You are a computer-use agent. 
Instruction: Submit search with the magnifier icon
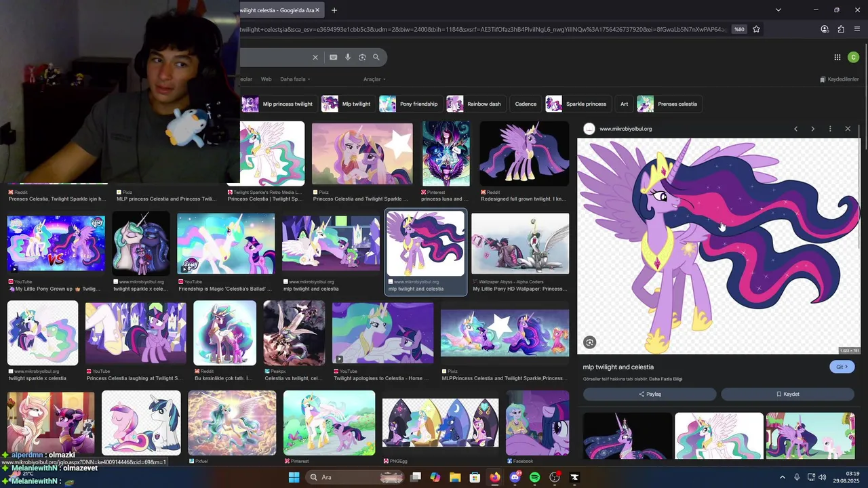[x=376, y=58]
